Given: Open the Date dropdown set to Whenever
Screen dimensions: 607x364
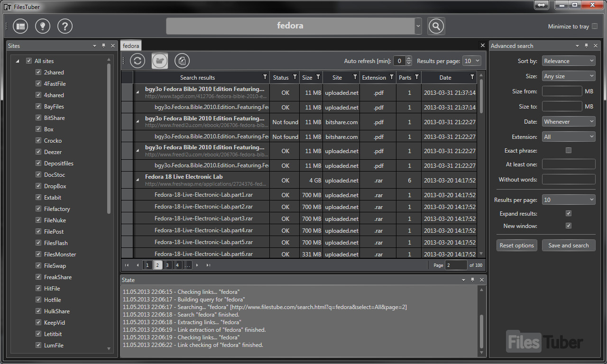Looking at the screenshot, I should pos(569,122).
